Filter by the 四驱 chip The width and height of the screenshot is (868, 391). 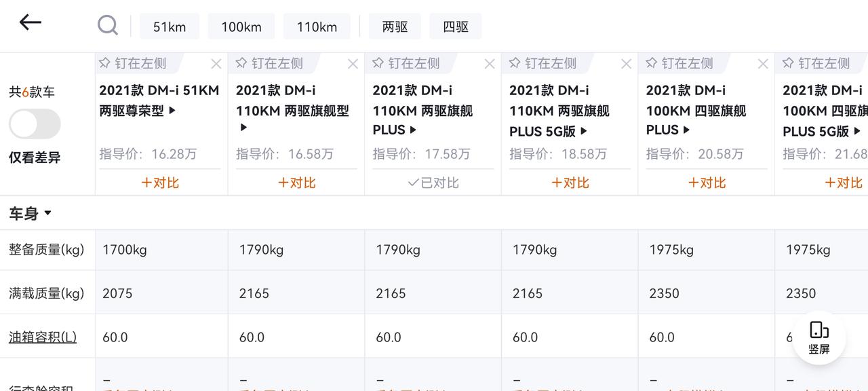point(456,26)
